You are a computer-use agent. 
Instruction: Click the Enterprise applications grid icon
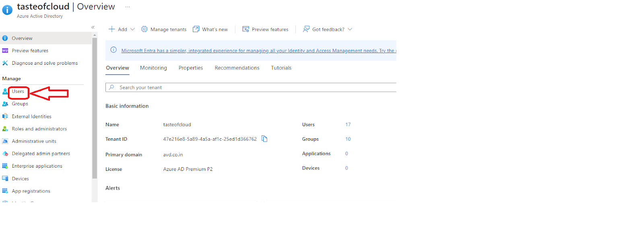tap(5, 166)
